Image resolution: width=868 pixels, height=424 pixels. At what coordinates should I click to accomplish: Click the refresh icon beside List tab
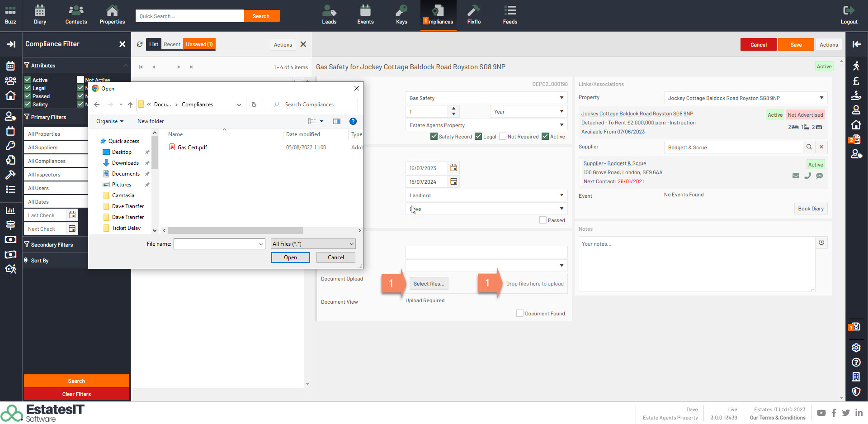click(140, 44)
